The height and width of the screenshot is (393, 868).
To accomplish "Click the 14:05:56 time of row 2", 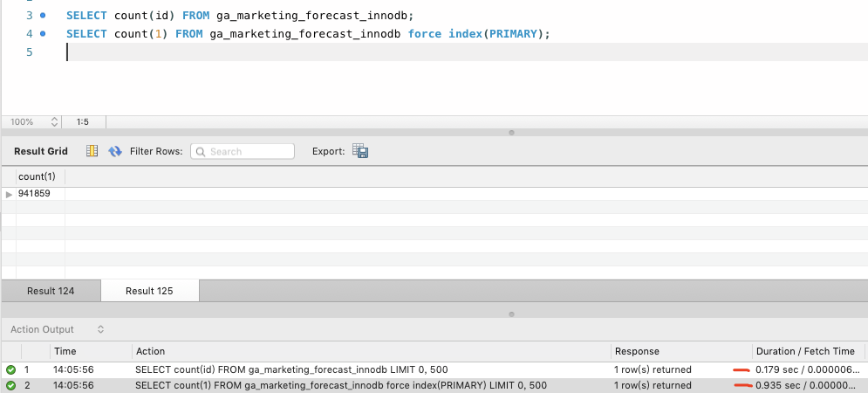I will coord(73,385).
